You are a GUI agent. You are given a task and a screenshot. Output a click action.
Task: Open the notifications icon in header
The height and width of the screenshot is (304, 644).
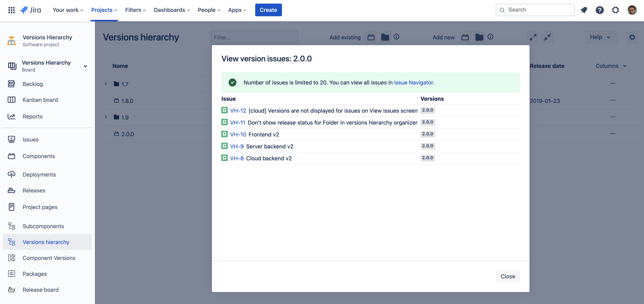tap(584, 10)
